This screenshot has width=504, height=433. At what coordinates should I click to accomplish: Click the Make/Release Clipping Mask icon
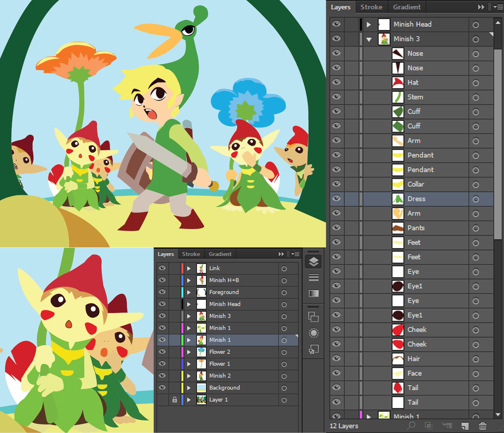coord(428,425)
